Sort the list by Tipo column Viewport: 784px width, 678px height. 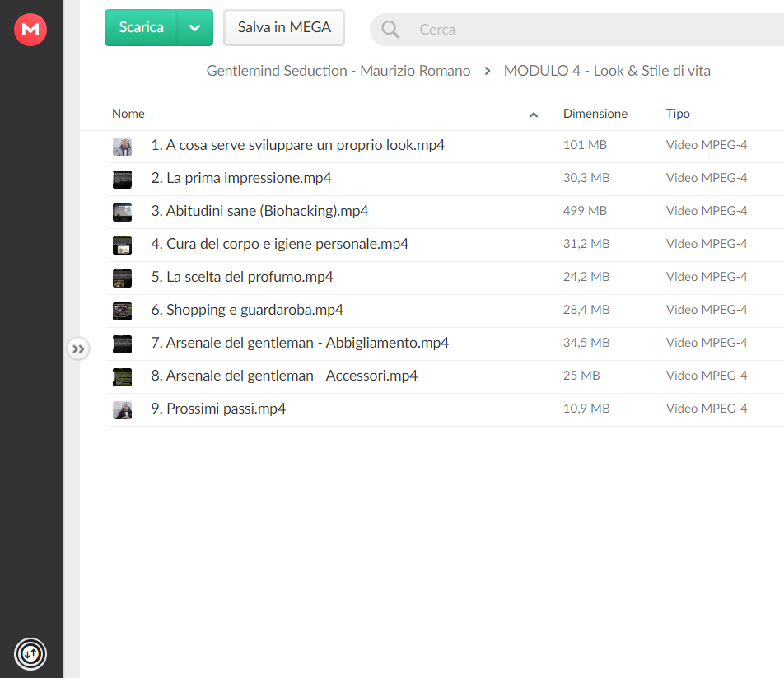pos(678,114)
